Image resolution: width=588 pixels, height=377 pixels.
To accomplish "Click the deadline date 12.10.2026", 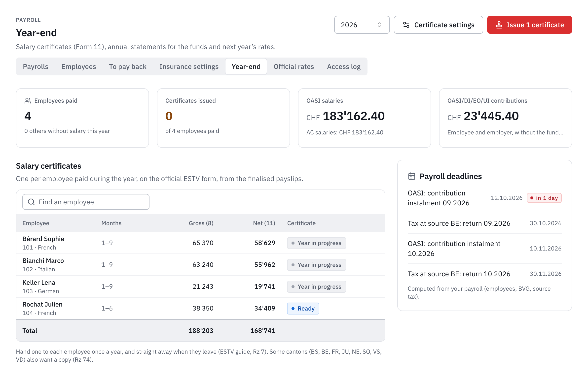I will (x=507, y=198).
